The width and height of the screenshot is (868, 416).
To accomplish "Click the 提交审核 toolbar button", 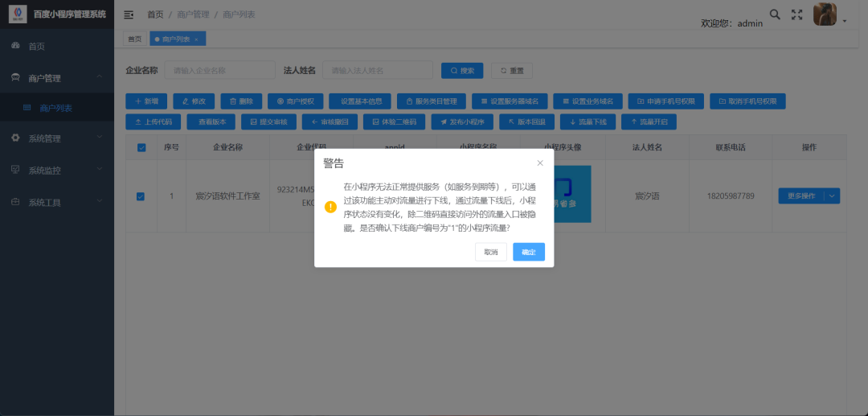I will [x=268, y=122].
